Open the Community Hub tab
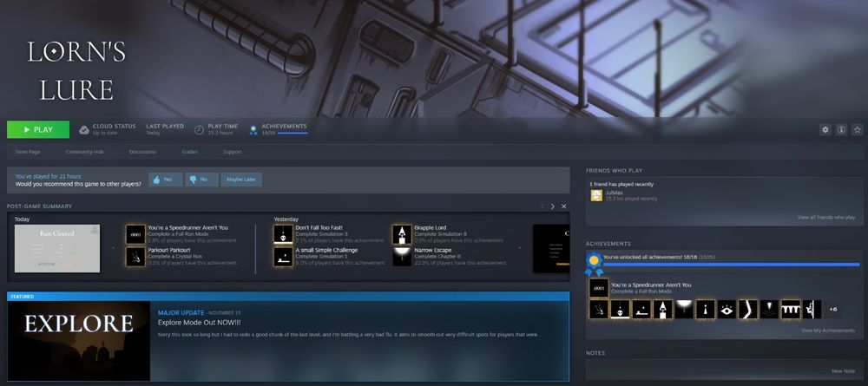 click(x=85, y=152)
